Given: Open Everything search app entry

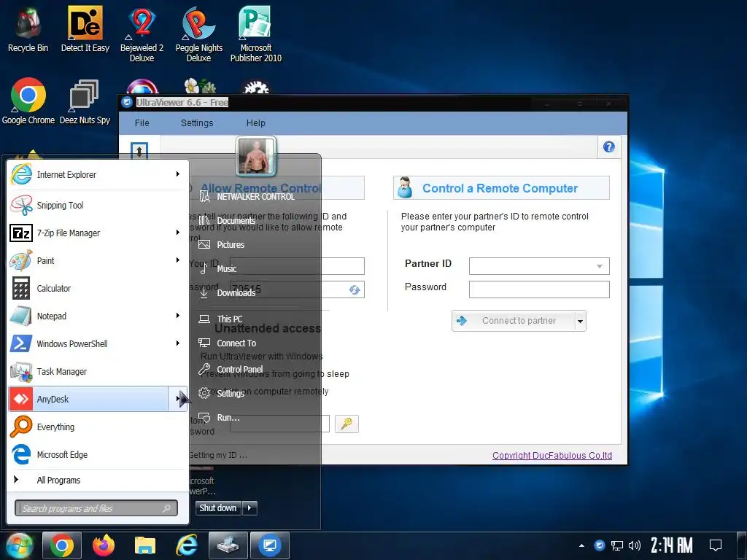Looking at the screenshot, I should click(98, 427).
